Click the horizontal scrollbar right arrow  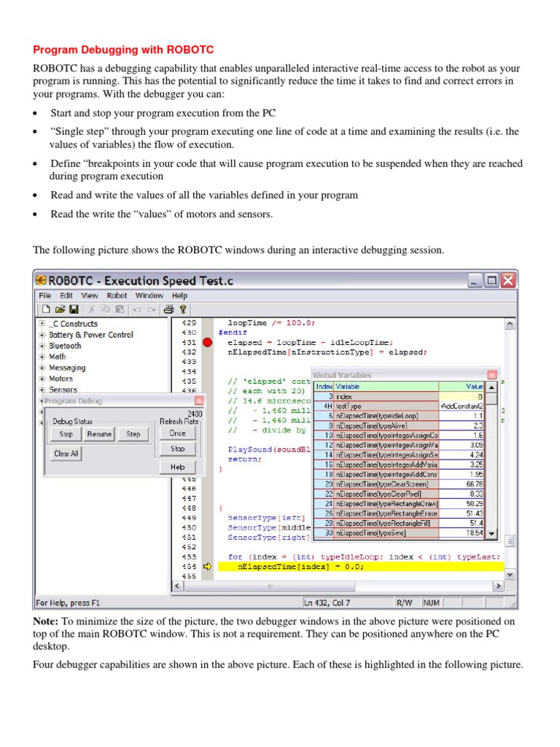(499, 586)
